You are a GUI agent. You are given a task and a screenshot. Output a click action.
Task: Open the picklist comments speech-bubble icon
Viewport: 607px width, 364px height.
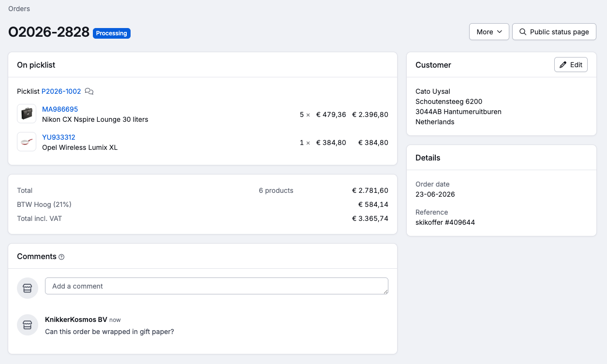pos(89,91)
